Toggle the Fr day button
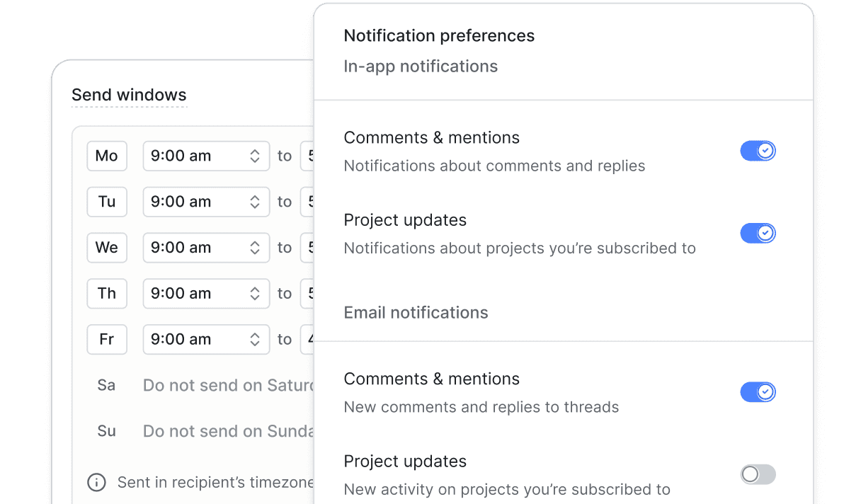The height and width of the screenshot is (504, 861). (x=107, y=340)
